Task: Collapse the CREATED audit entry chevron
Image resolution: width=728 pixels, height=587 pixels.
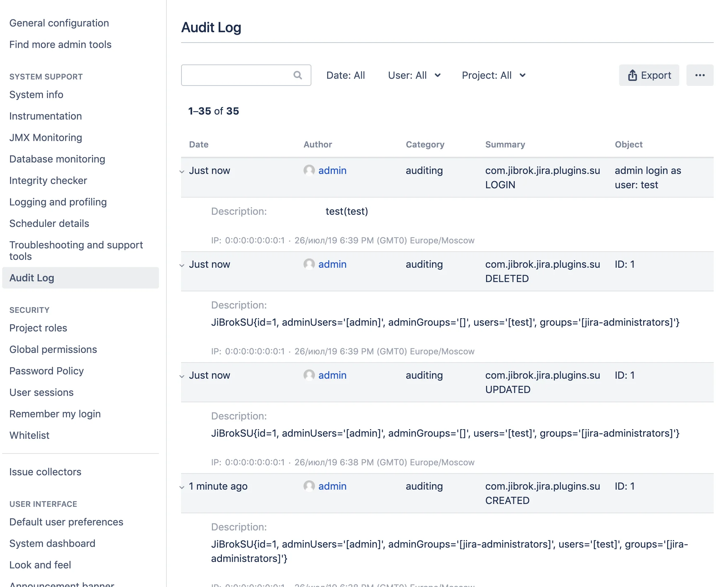Action: 182,487
